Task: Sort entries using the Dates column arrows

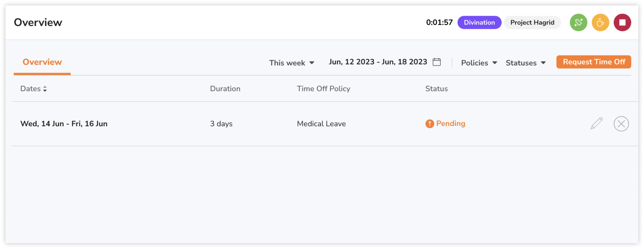Action: (x=45, y=88)
